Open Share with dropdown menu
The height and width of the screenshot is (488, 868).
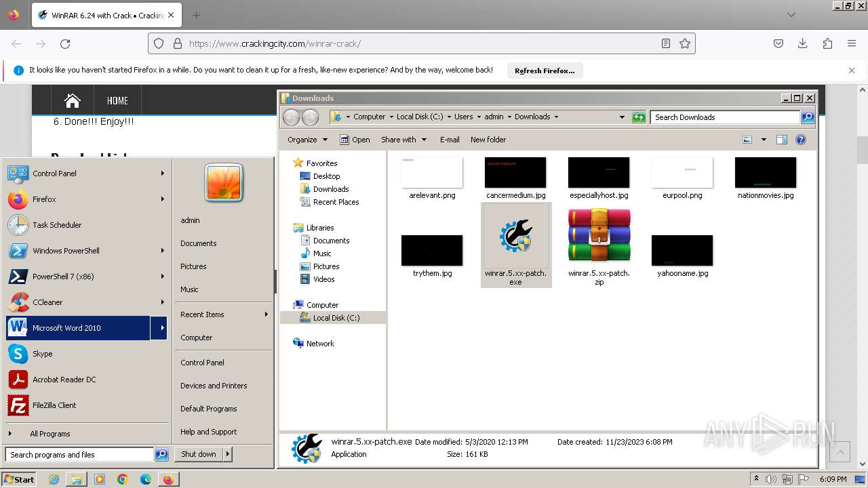point(404,140)
